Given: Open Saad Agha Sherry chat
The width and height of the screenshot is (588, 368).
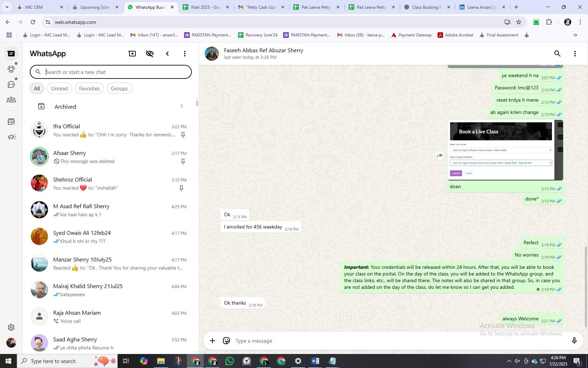Looking at the screenshot, I should coord(111,343).
